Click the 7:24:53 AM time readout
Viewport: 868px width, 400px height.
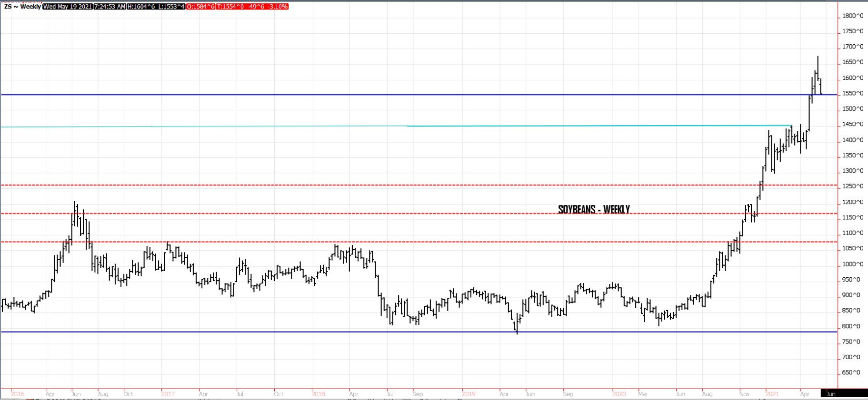110,7
